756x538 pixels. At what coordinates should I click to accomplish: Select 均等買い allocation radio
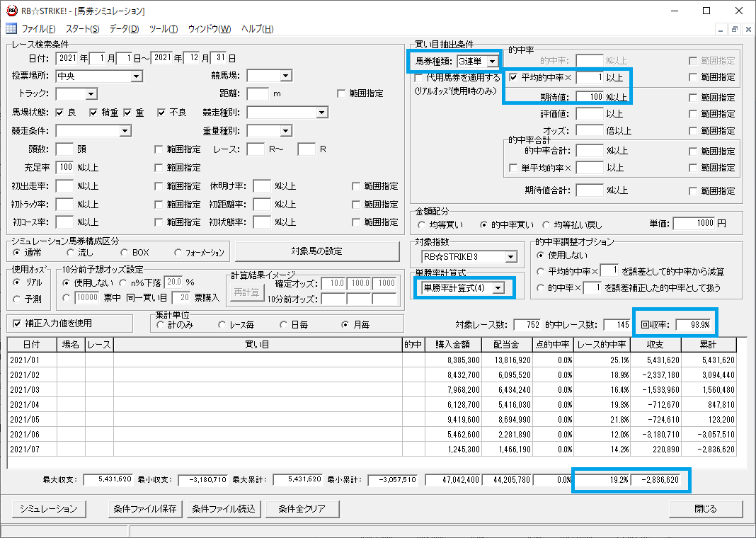point(422,225)
